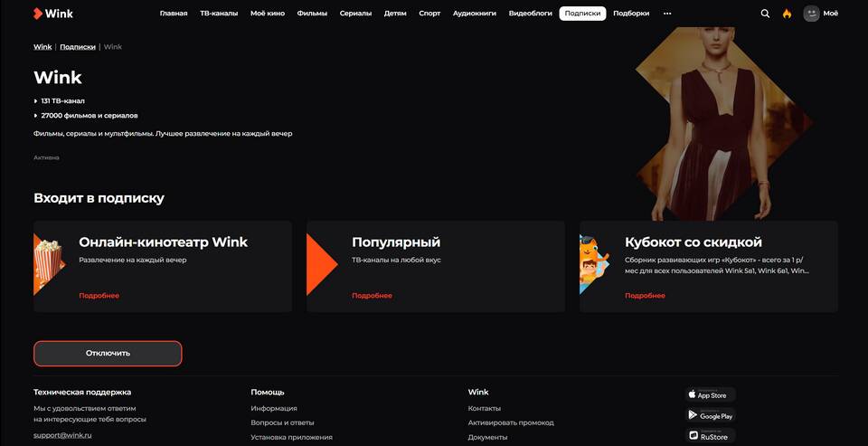Screen dimensions: 868x446
Task: Open the App Store download badge
Action: tap(711, 394)
